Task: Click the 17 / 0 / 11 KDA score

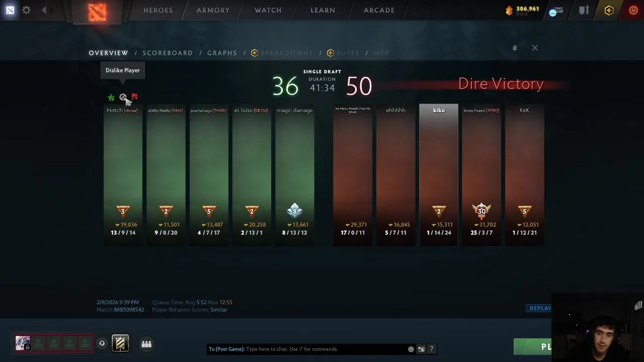Action: 353,233
